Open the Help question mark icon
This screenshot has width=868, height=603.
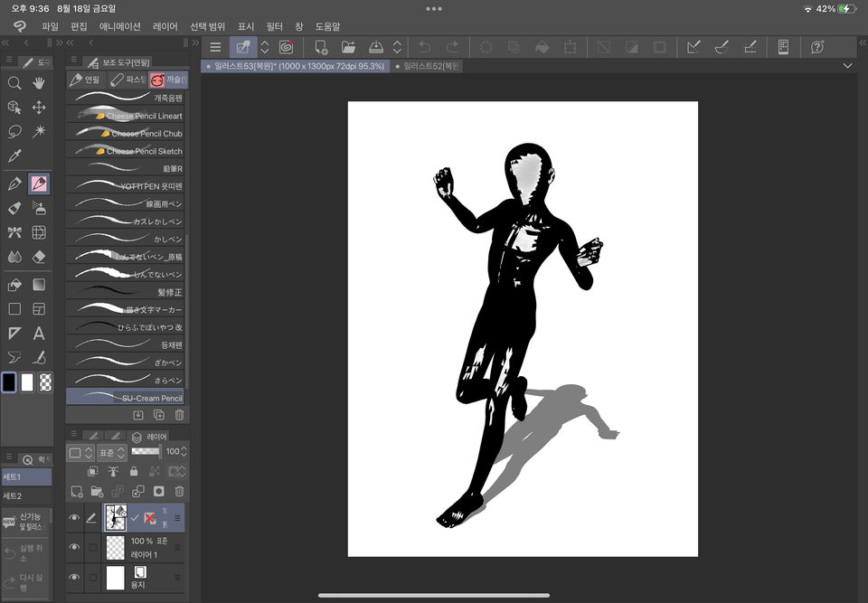point(817,47)
